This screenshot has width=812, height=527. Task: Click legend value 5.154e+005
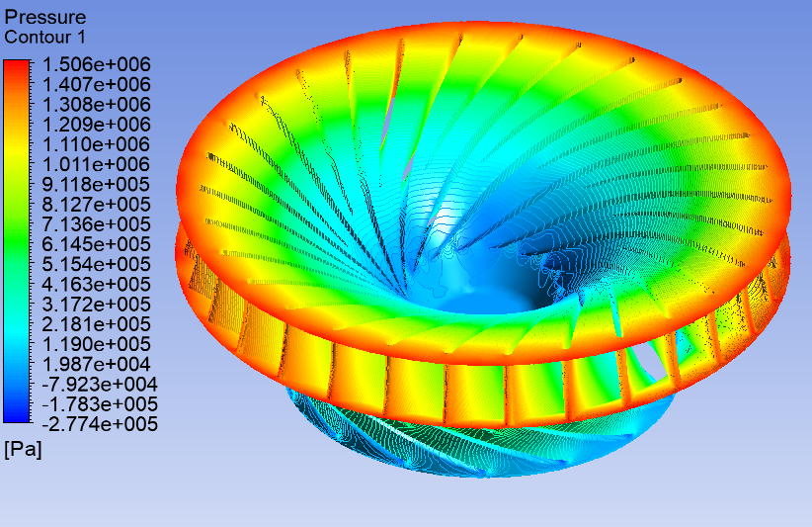coord(97,264)
